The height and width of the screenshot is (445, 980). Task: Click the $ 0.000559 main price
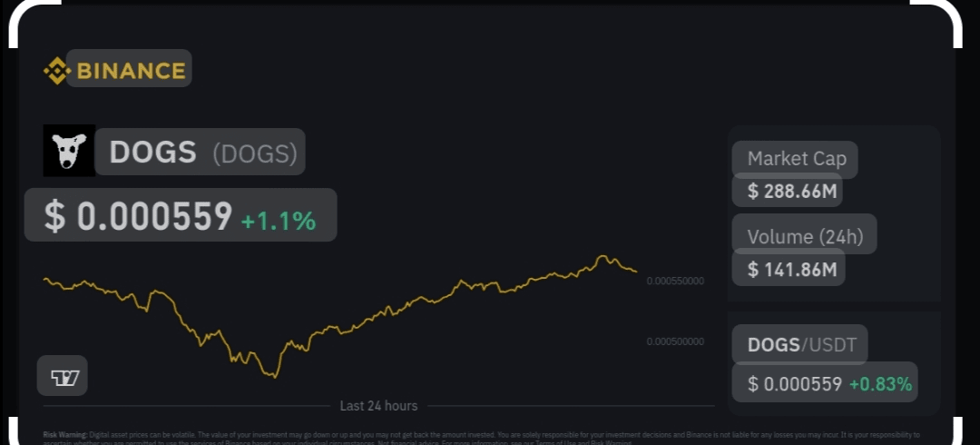point(139,216)
